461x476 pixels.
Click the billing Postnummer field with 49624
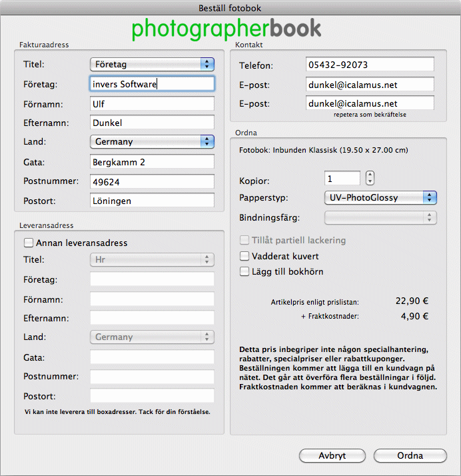tap(152, 181)
